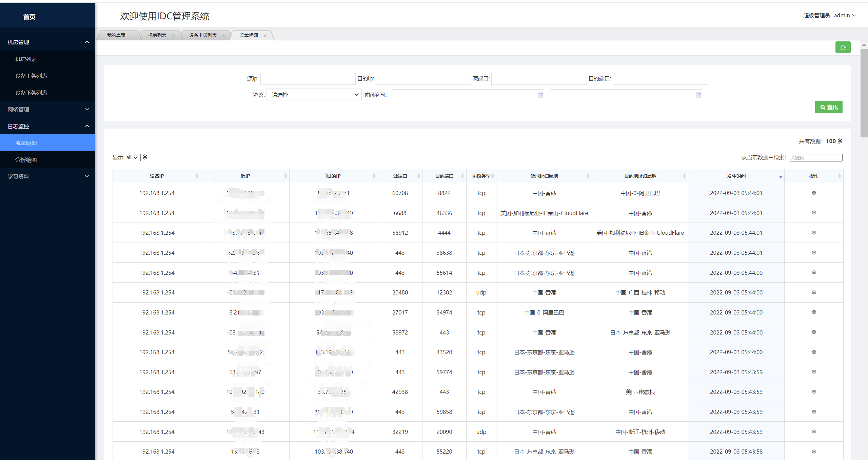Click the scrollbar up arrow

point(864,45)
